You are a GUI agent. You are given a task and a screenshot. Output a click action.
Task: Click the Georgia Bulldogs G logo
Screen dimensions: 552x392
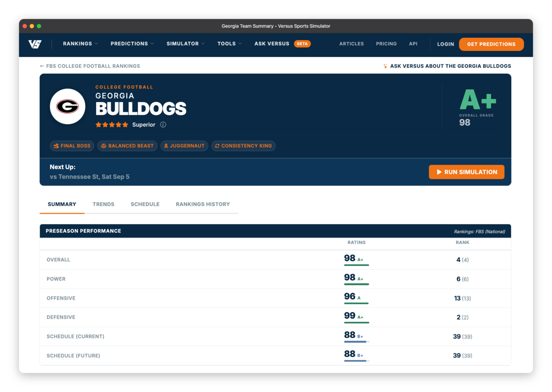coord(68,107)
